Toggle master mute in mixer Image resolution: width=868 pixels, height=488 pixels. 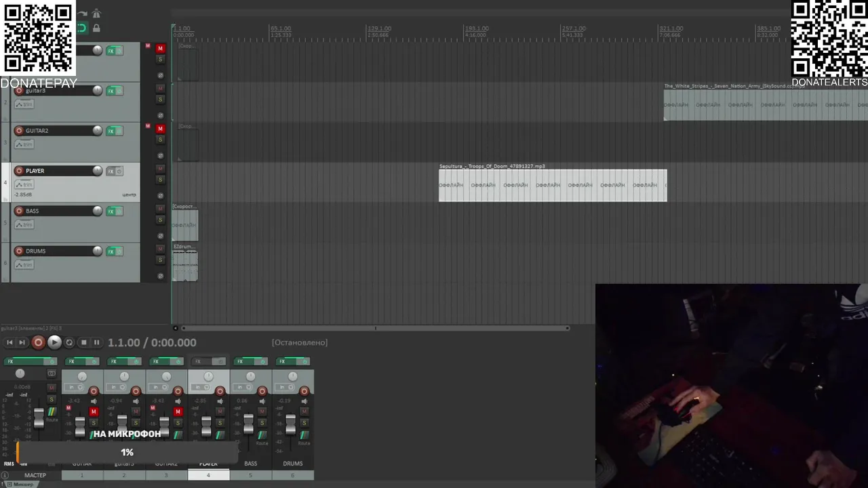[52, 388]
